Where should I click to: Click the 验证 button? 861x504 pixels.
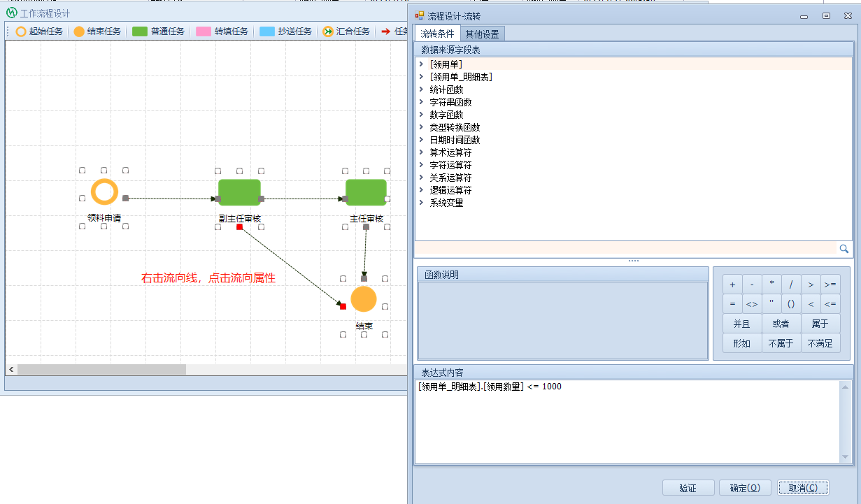click(x=688, y=488)
